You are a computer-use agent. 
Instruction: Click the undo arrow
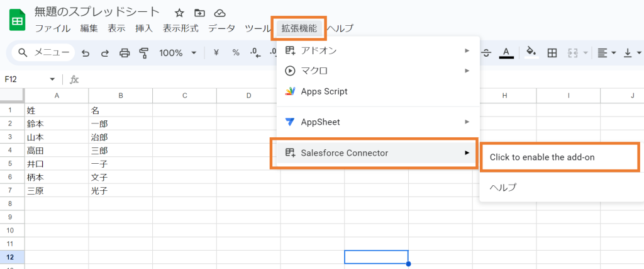click(86, 53)
